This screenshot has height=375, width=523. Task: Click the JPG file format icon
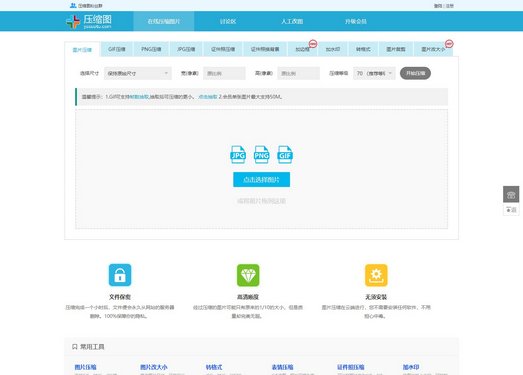point(238,154)
